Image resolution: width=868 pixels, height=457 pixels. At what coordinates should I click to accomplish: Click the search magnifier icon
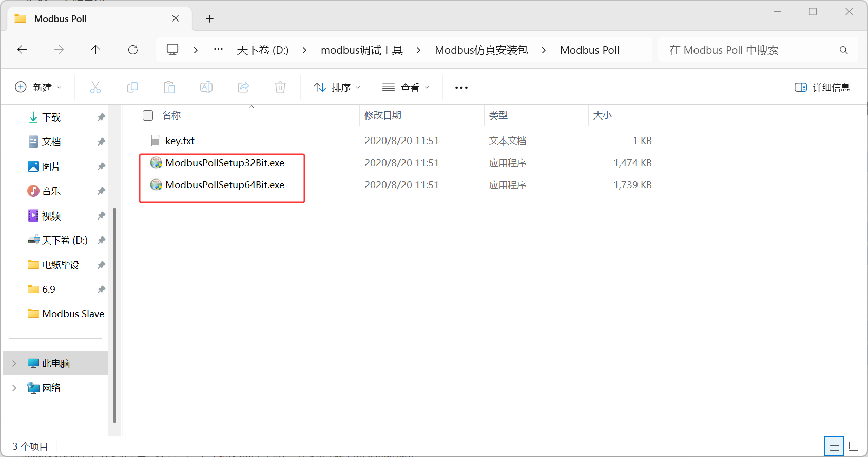tap(843, 50)
